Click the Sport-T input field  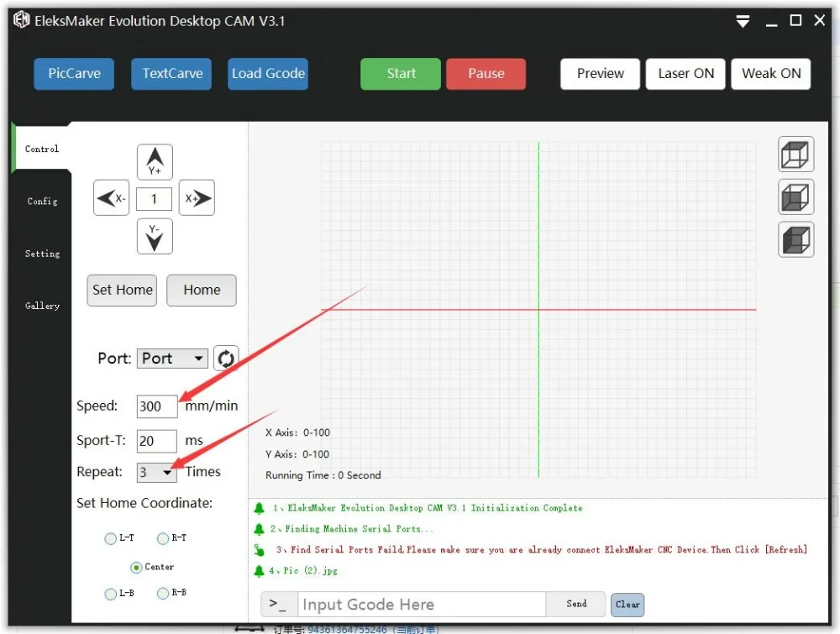tap(157, 441)
